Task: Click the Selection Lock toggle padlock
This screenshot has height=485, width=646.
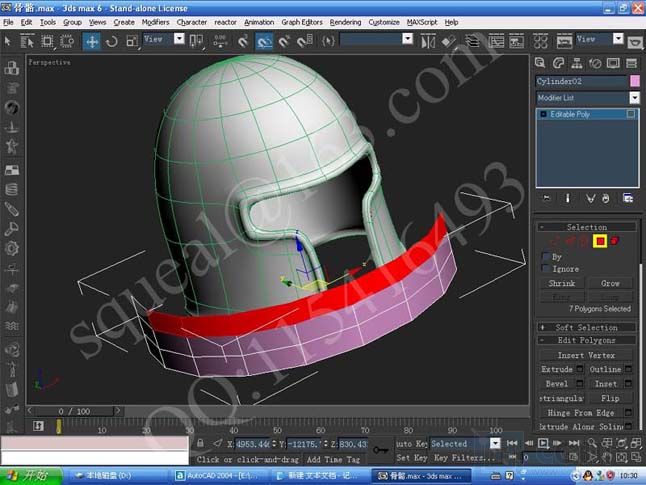Action: point(200,443)
